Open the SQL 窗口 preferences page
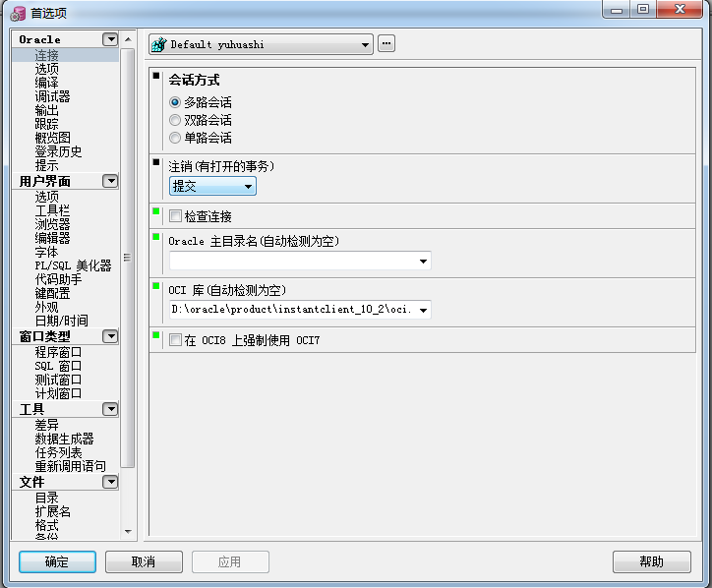This screenshot has height=588, width=712. (59, 366)
